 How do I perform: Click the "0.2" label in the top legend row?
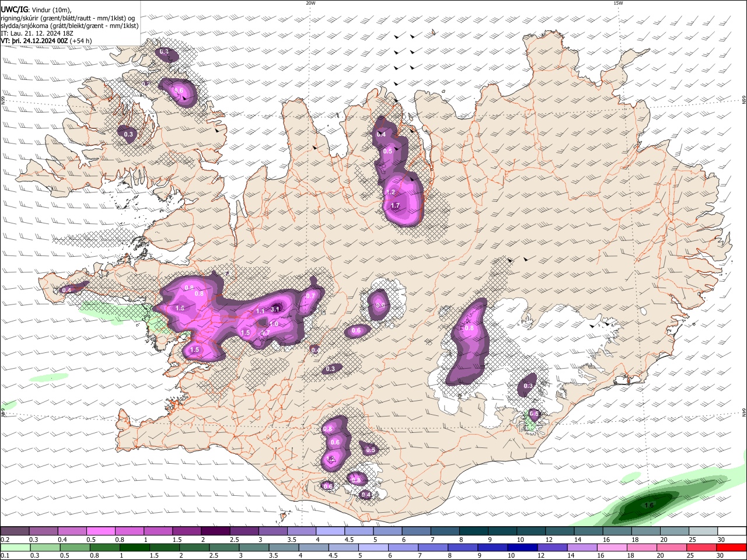point(5,540)
